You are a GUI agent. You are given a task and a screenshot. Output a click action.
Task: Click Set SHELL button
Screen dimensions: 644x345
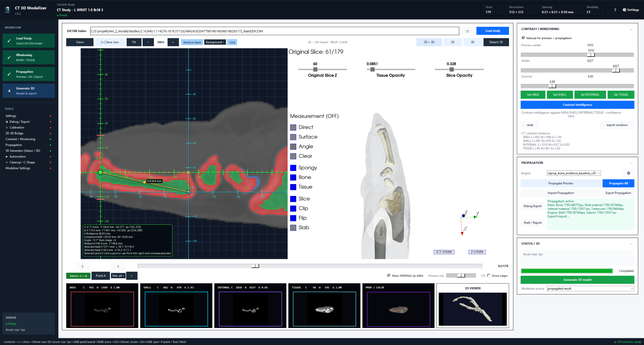click(559, 95)
